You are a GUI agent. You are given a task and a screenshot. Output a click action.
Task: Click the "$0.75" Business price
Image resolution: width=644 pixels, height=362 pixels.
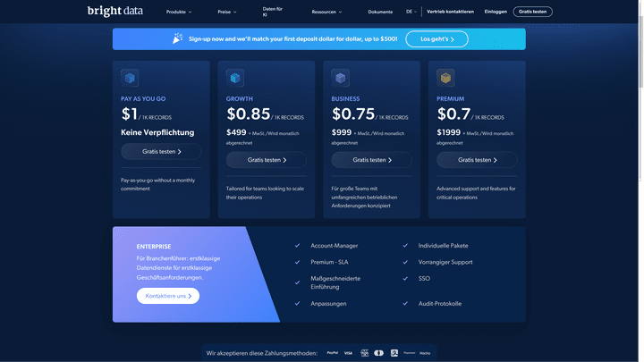coord(353,114)
